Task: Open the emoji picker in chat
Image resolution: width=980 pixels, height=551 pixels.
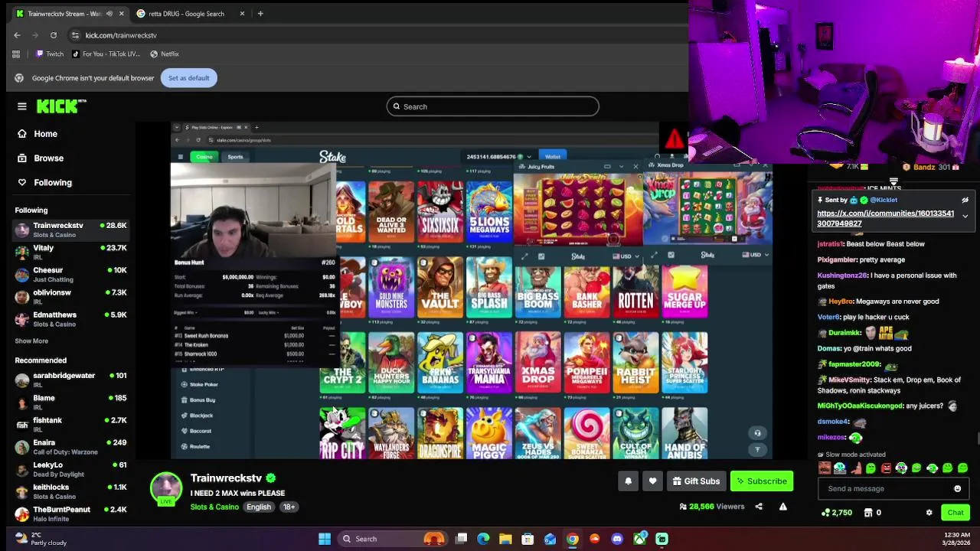Action: [957, 489]
